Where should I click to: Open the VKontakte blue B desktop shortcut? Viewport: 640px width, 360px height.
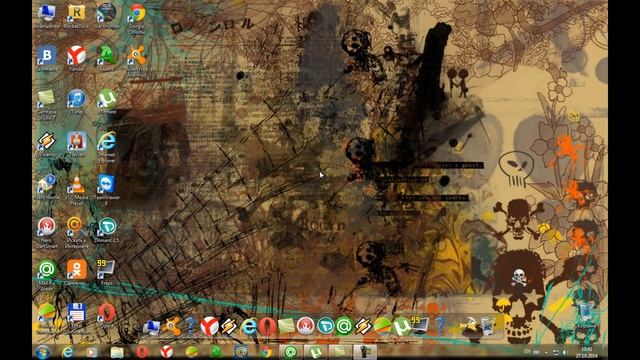pos(47,58)
